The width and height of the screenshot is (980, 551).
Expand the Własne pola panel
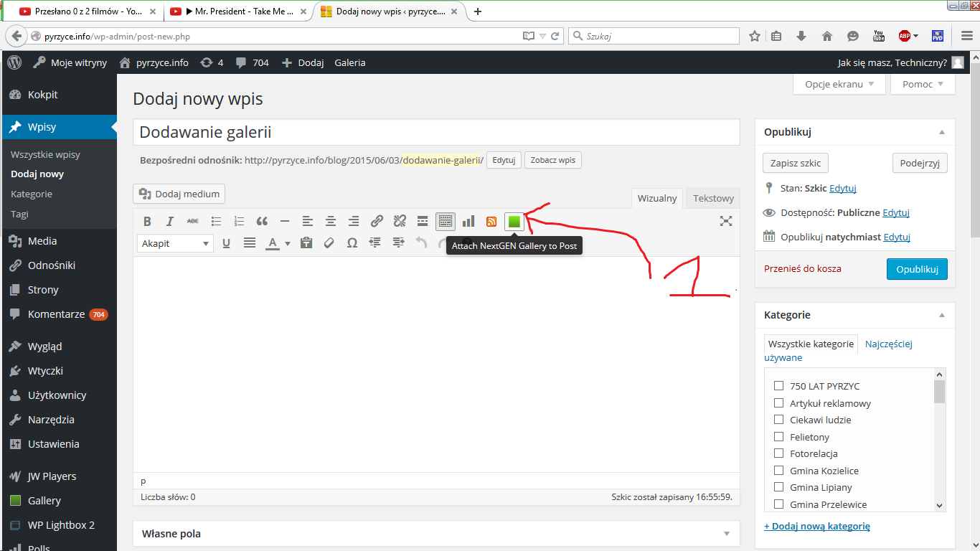point(726,534)
